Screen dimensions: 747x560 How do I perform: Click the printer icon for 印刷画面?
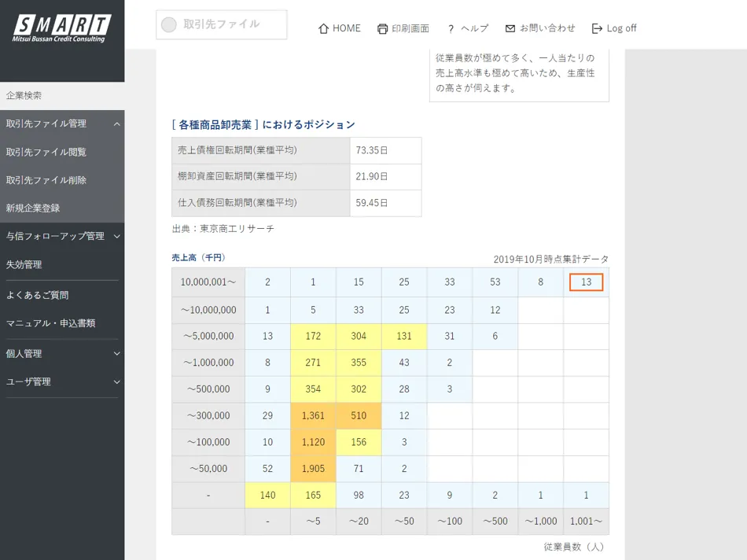coord(383,29)
